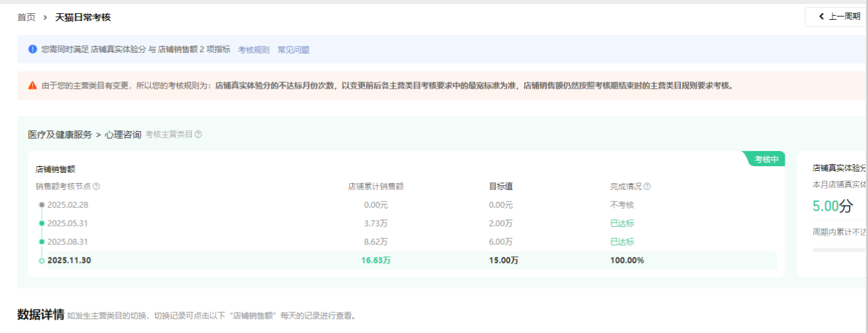Open the 常见问题 link
This screenshot has width=868, height=333.
pos(293,50)
